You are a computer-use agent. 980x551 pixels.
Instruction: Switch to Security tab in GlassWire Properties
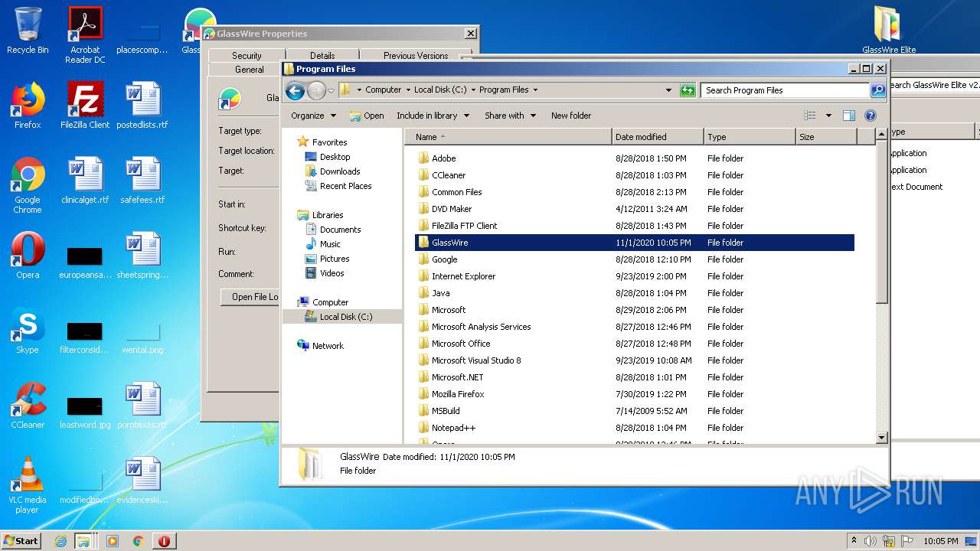247,56
